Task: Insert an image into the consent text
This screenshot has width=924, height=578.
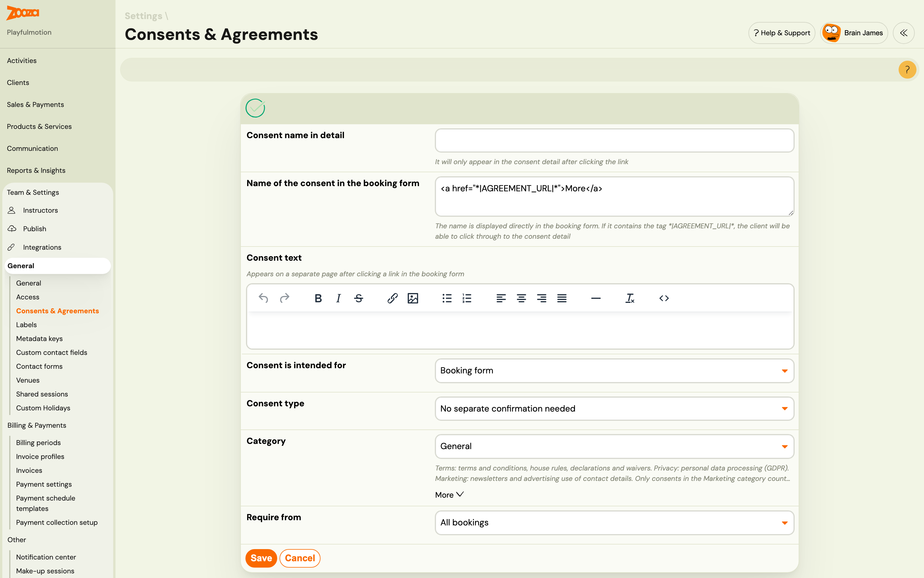Action: pos(413,298)
